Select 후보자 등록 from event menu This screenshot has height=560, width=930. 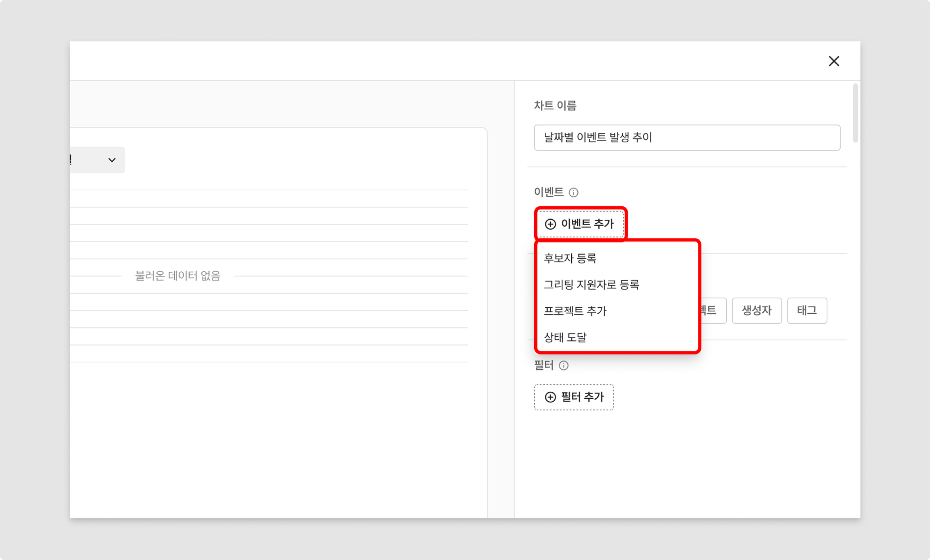570,258
